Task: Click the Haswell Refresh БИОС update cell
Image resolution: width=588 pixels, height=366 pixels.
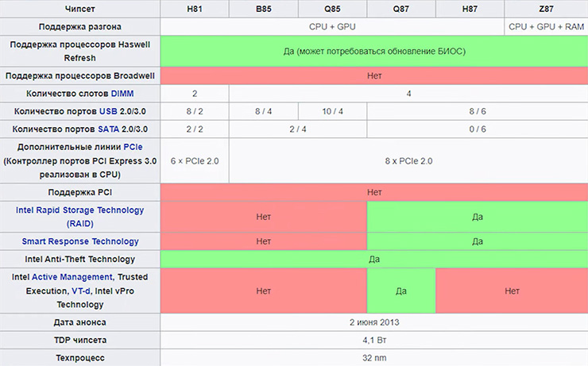Action: point(374,52)
